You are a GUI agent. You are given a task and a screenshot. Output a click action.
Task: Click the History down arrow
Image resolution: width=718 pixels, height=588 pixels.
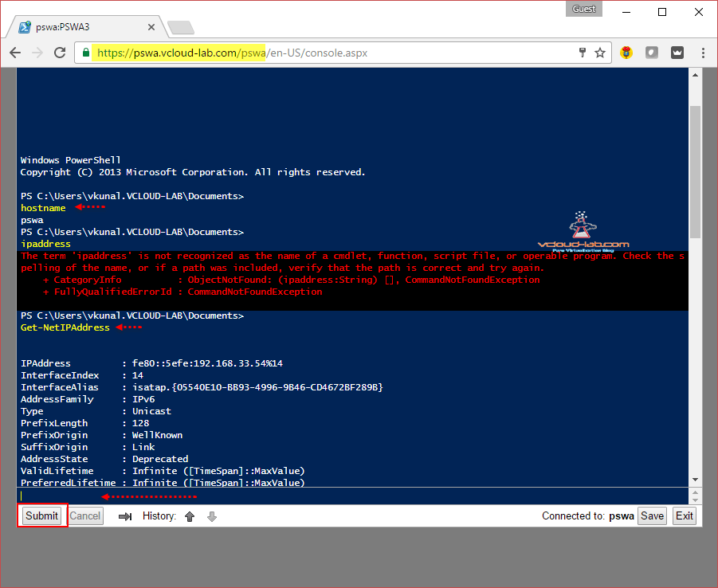tap(211, 516)
